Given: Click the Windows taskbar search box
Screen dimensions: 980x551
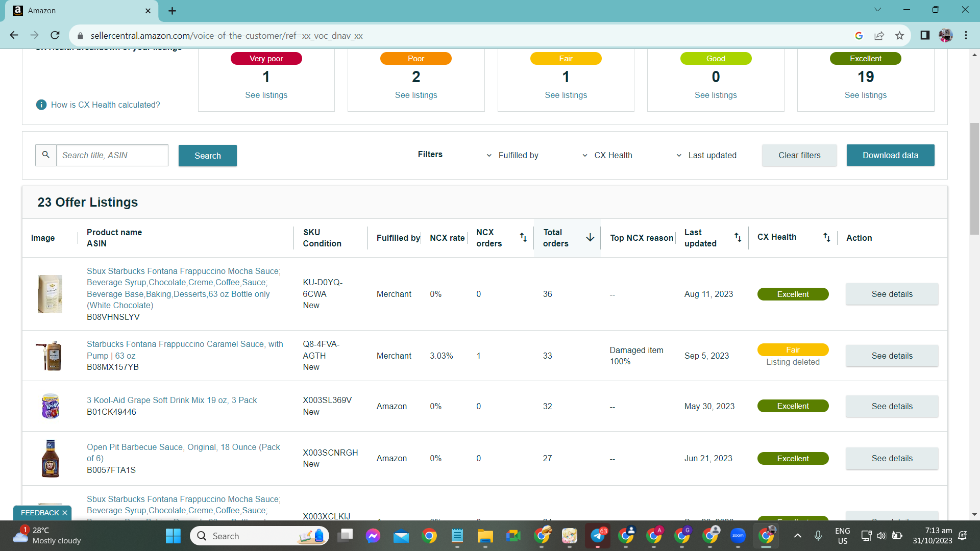Looking at the screenshot, I should tap(260, 536).
